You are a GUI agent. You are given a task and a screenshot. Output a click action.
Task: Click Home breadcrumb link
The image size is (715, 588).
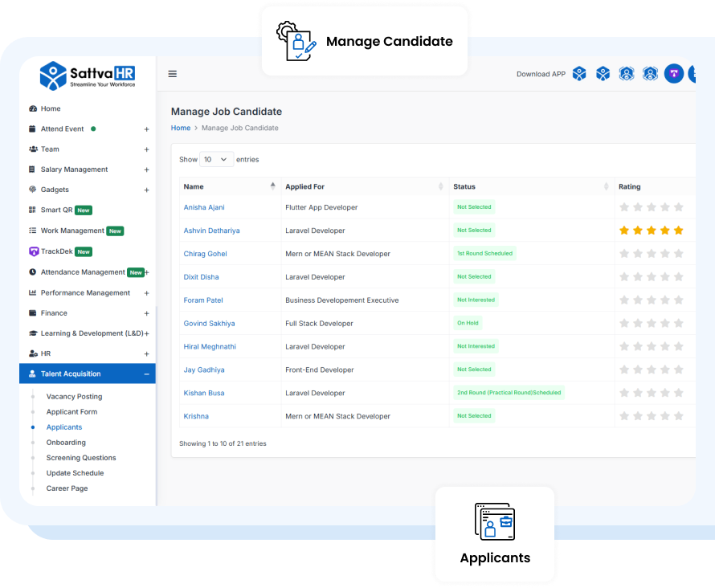tap(181, 128)
